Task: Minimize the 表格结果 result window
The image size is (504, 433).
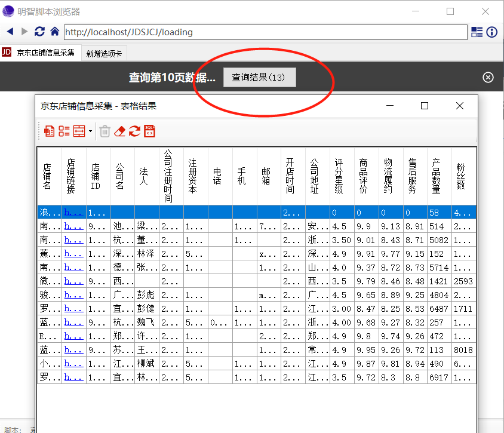Action: pos(390,106)
